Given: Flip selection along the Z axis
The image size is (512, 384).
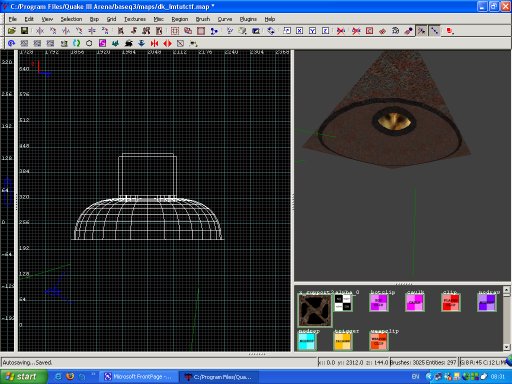Looking at the screenshot, I should point(92,31).
